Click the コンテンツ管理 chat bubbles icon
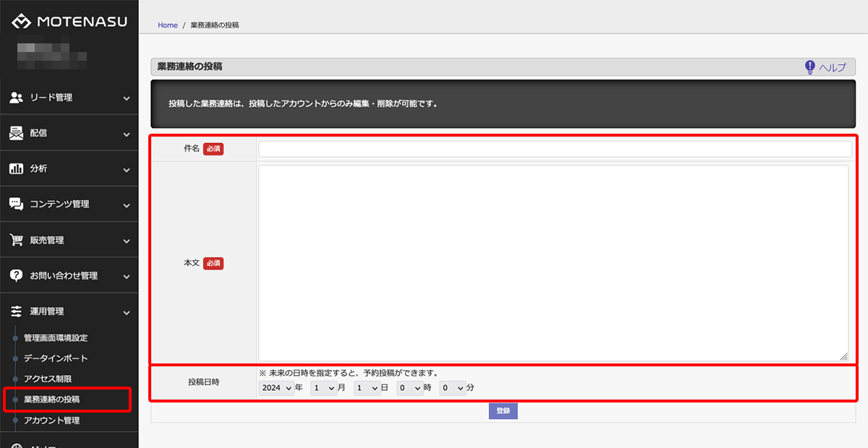Screen dimensions: 868x448 click(x=16, y=204)
